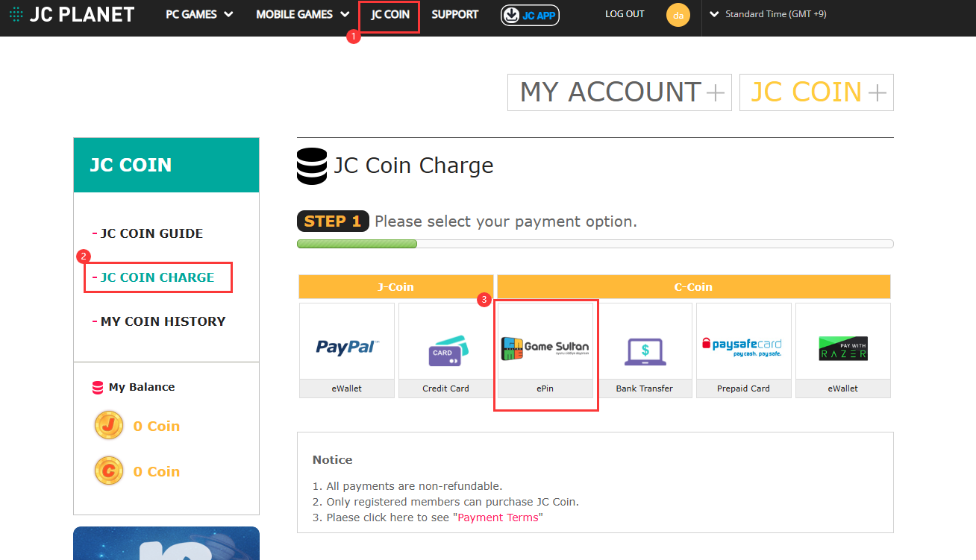Click the JC Planet logo
Image resolution: width=976 pixels, height=560 pixels.
72,14
